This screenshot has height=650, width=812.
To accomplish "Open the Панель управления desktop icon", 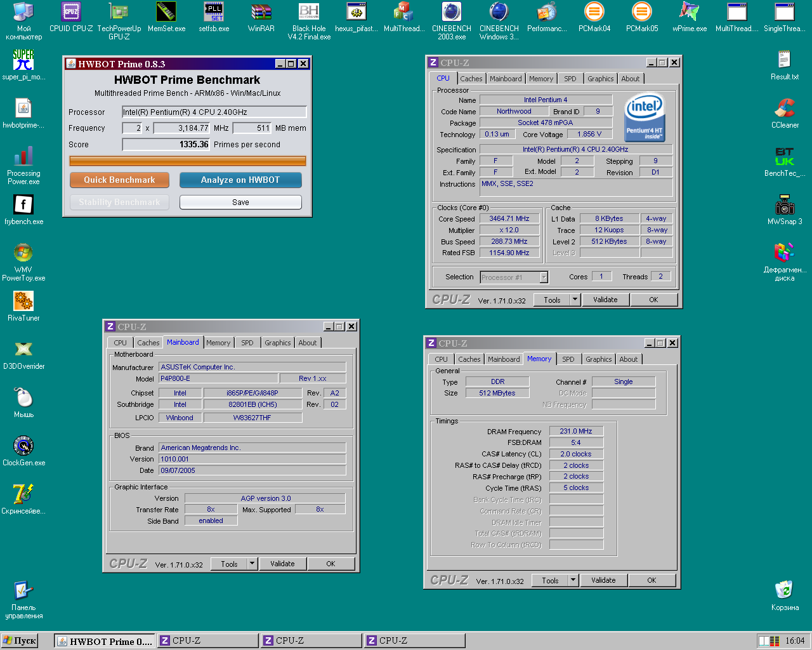I will 23,600.
